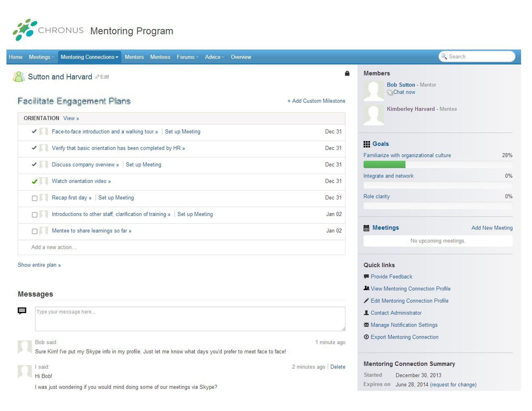532x411 pixels.
Task: Click the search magnifier icon
Action: point(444,56)
